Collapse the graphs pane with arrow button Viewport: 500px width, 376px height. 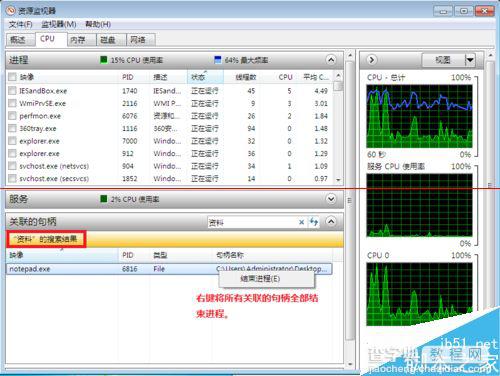[371, 60]
